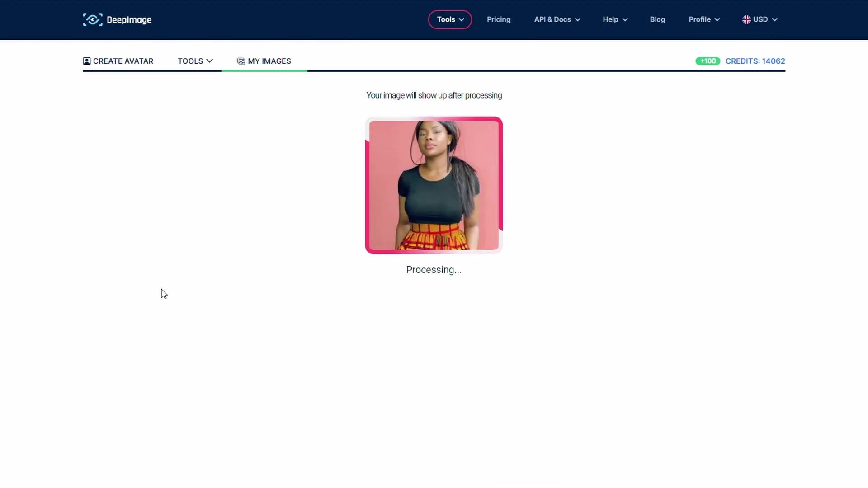Click the processing image thumbnail
Image resolution: width=868 pixels, height=488 pixels.
tap(434, 185)
